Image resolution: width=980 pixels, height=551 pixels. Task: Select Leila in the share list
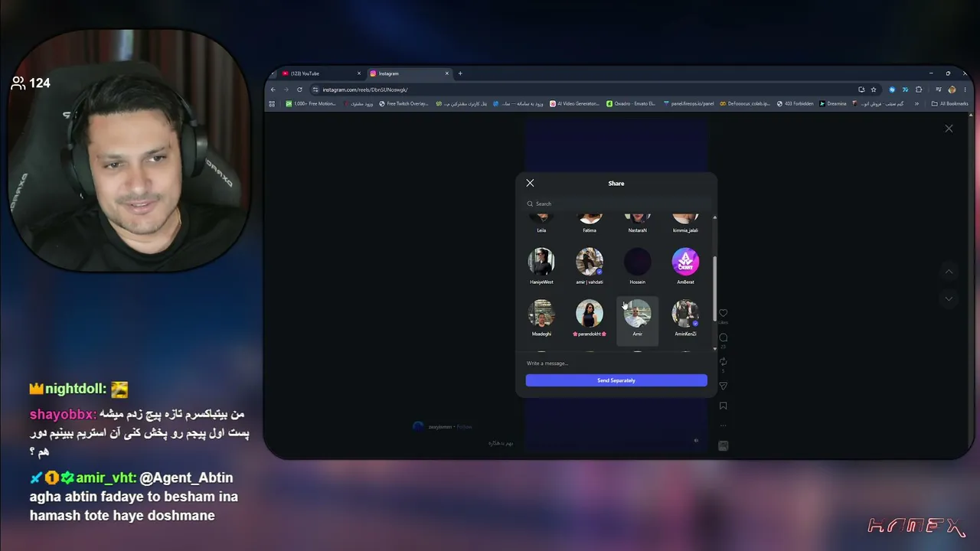pos(541,223)
